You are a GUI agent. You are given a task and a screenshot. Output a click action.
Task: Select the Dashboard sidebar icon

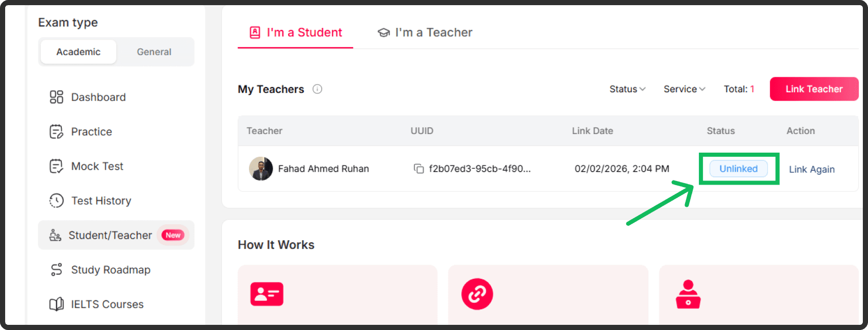(56, 97)
